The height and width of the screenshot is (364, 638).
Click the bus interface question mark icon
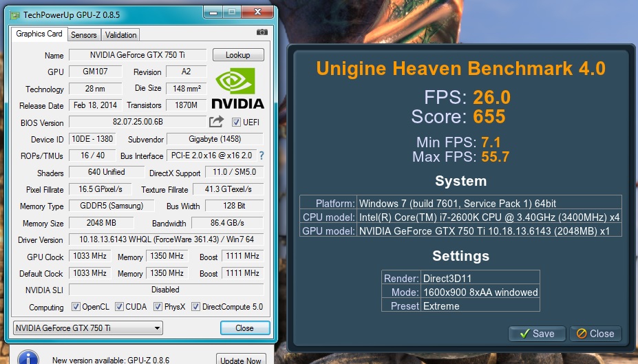[x=262, y=156]
